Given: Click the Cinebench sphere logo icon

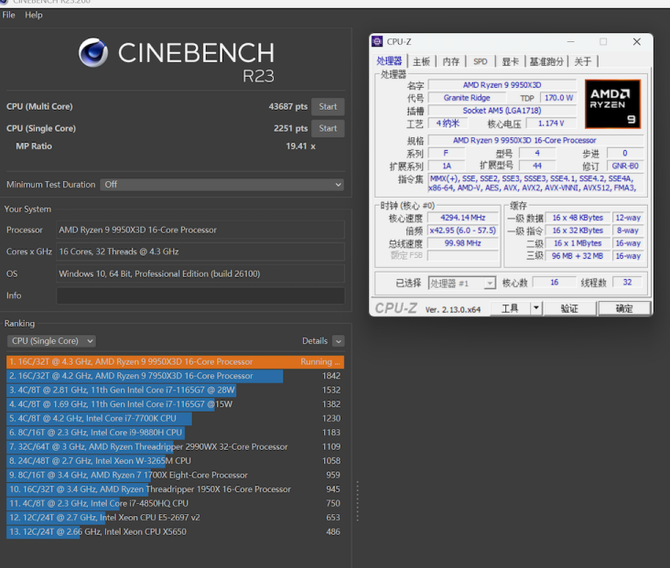Looking at the screenshot, I should click(x=93, y=52).
